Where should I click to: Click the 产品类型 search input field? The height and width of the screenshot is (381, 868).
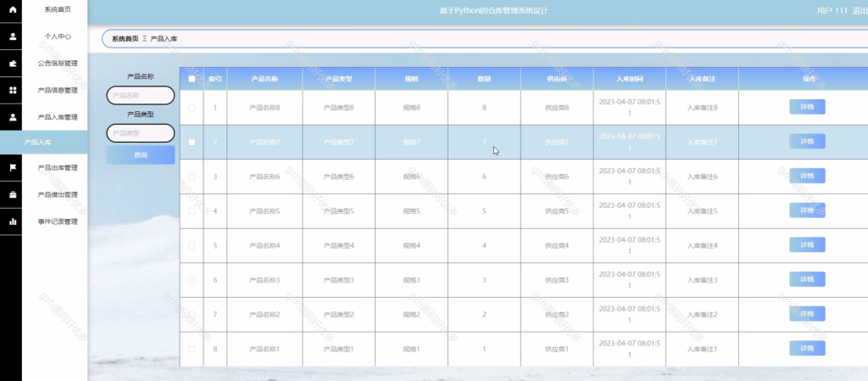[x=141, y=133]
